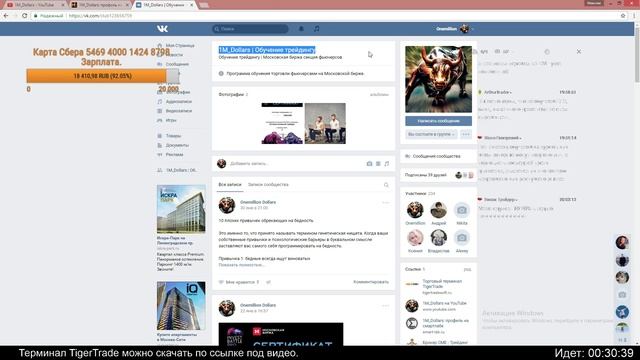Image resolution: width=640 pixels, height=360 pixels.
Task: Open the music note player in the VK header
Action: 317,29
